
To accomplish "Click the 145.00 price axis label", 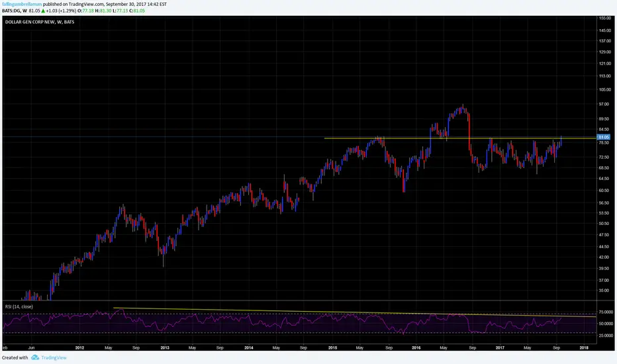I will point(605,30).
